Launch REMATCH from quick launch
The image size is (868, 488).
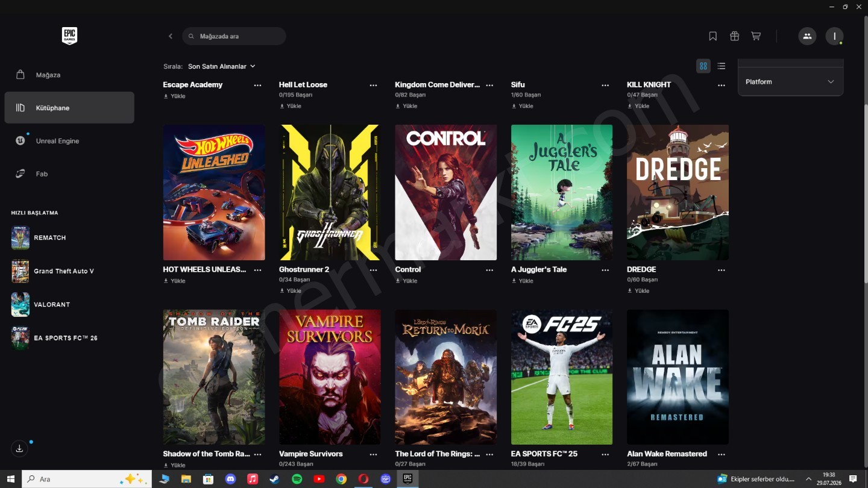[x=69, y=238]
